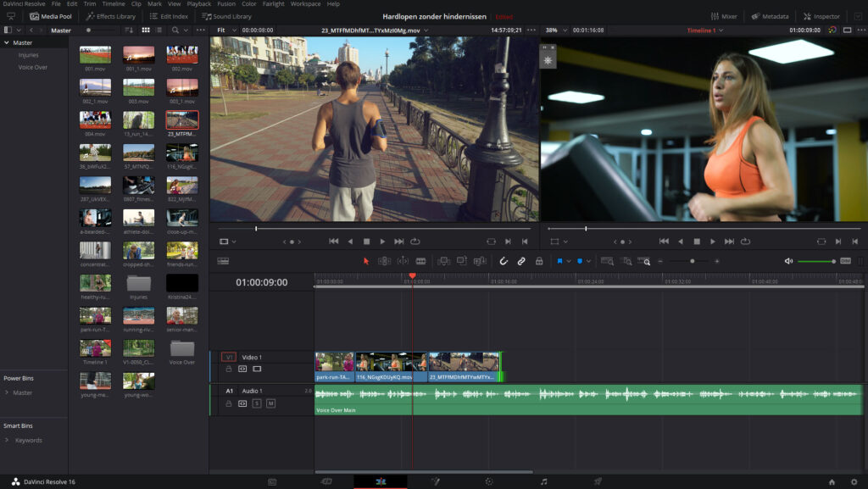Click the DIM audio button

pos(845,261)
